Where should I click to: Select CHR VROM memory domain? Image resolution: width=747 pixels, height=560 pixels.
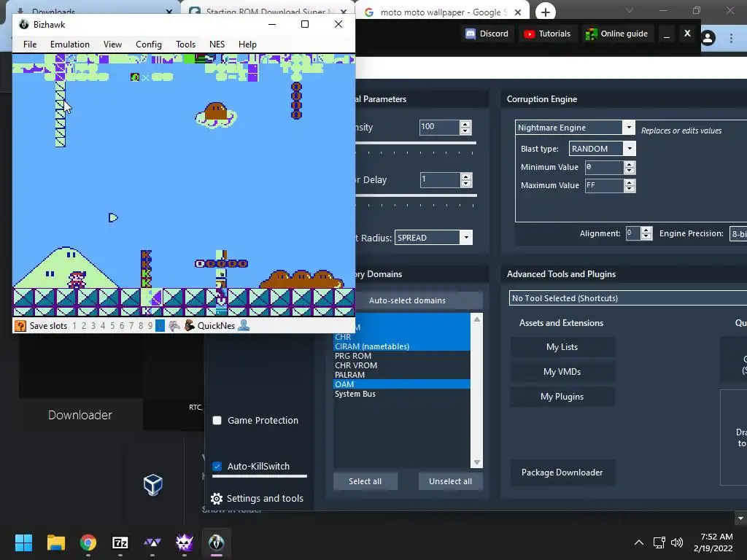402,365
